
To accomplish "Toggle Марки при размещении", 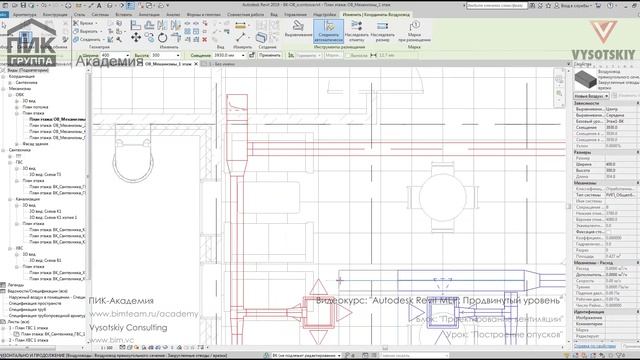I will (x=414, y=31).
